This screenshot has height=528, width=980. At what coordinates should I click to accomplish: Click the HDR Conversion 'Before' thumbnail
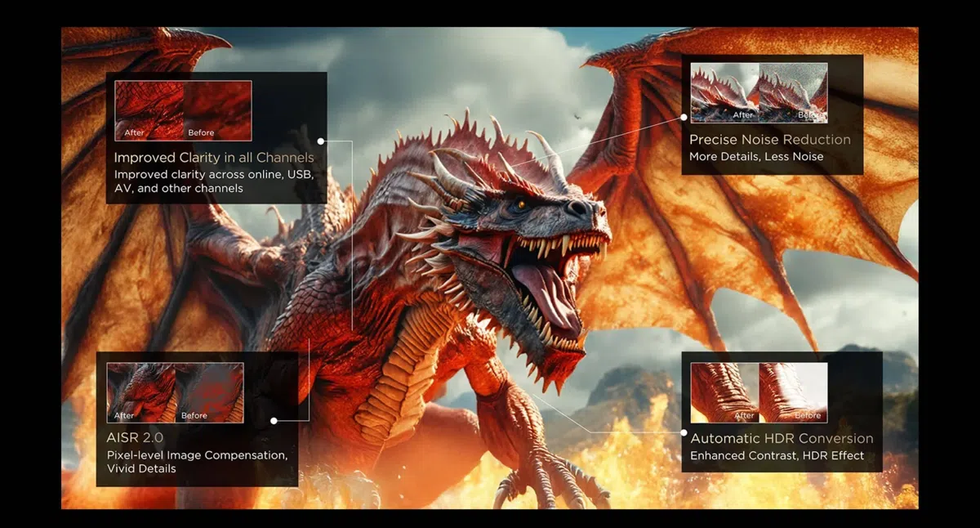coord(793,392)
